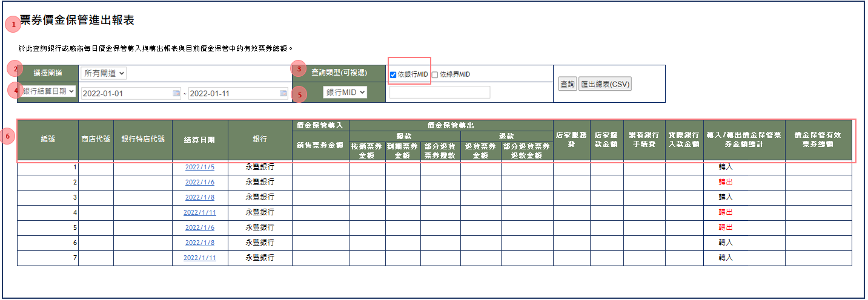Open the 銀行結算日期 date type dropdown
Viewport: 868px width, 300px height.
point(47,91)
